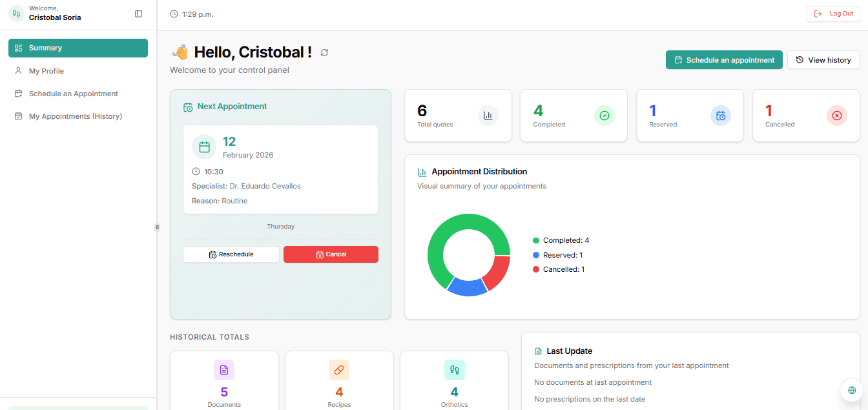Click the blue calendar icon on Reserved card
The height and width of the screenshot is (410, 868).
721,116
